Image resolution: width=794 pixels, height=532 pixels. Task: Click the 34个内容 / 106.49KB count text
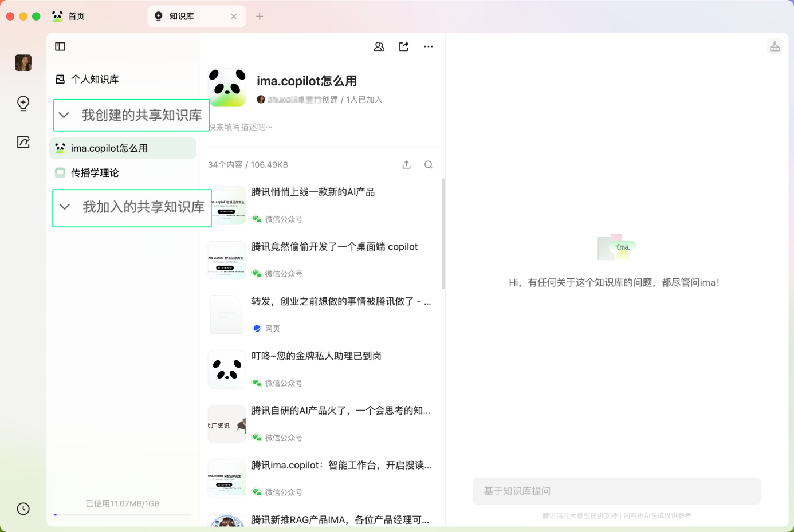tap(248, 165)
